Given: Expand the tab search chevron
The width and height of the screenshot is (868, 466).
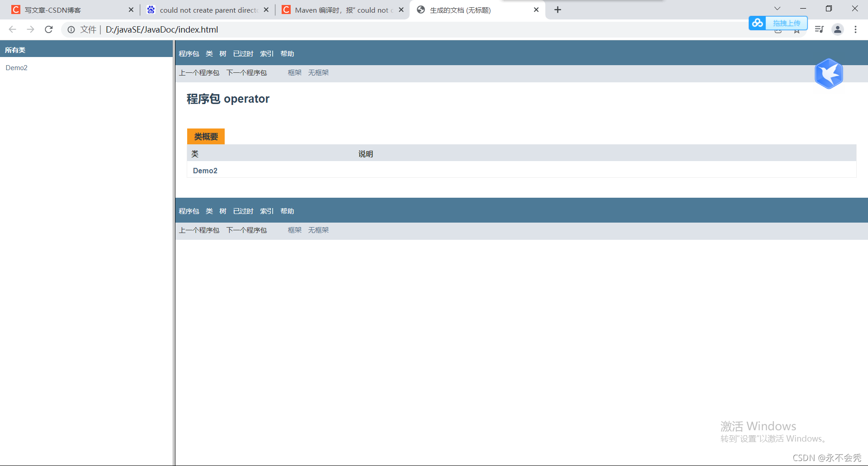Looking at the screenshot, I should point(777,9).
